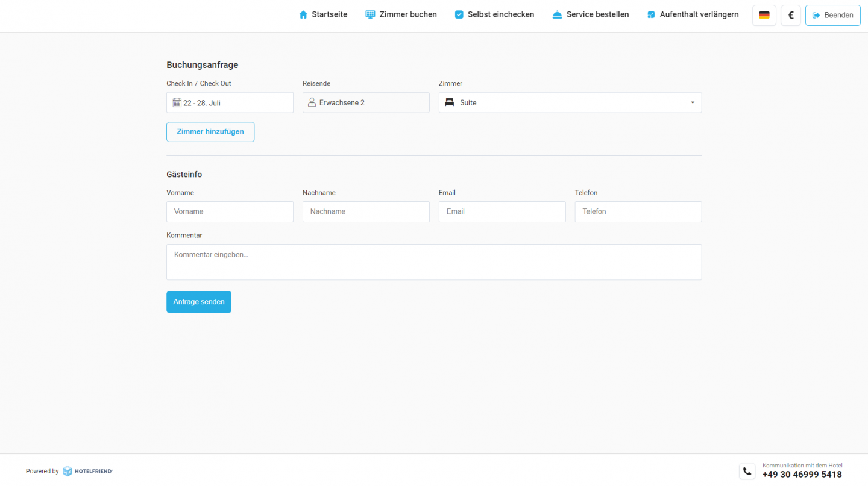868x486 pixels.
Task: Click the HotelFriend logo in the footer
Action: [x=88, y=471]
